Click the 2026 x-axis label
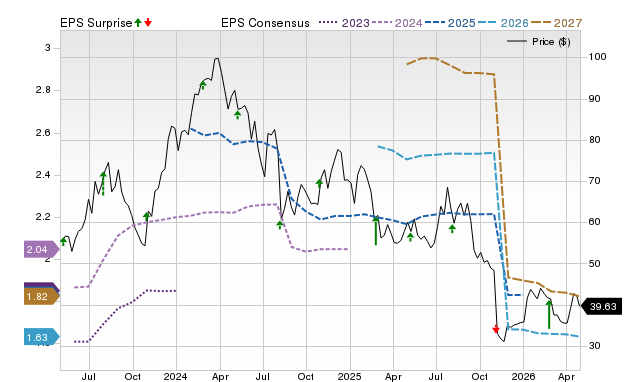 (x=523, y=376)
